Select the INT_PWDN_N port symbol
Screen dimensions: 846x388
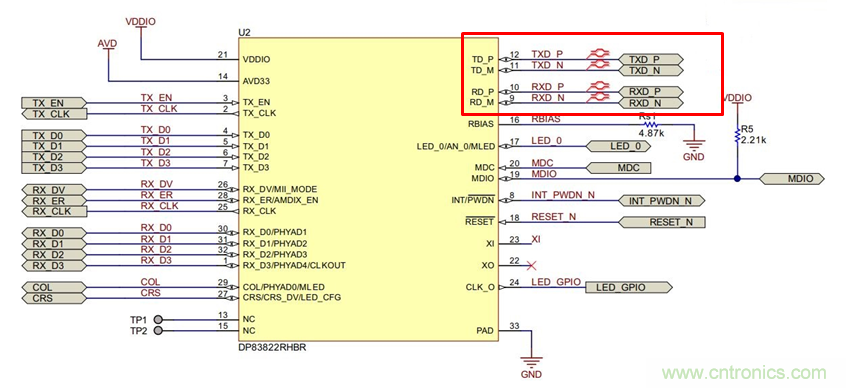(x=661, y=201)
